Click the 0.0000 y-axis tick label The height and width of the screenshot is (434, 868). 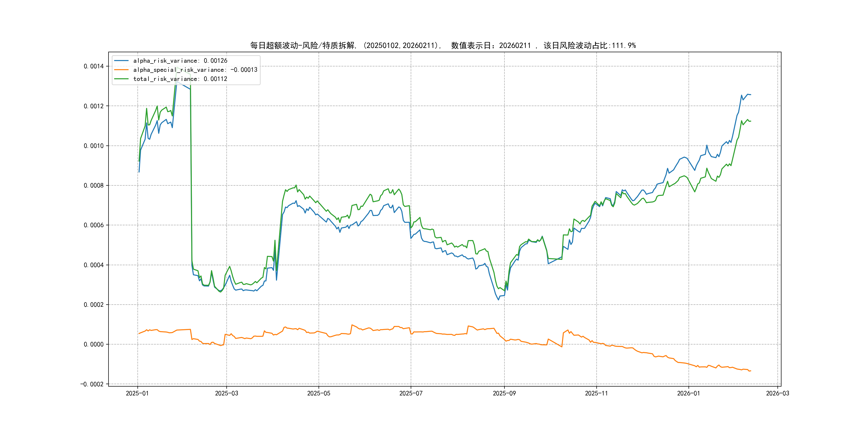coord(94,344)
